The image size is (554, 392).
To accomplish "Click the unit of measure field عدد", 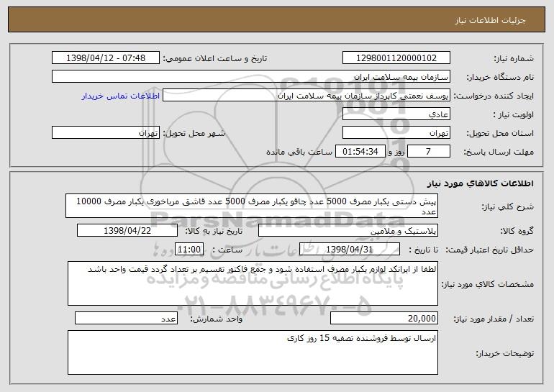I will pos(126,318).
